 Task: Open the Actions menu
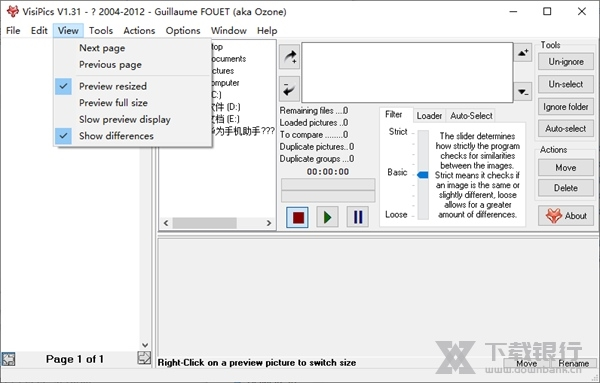[139, 31]
